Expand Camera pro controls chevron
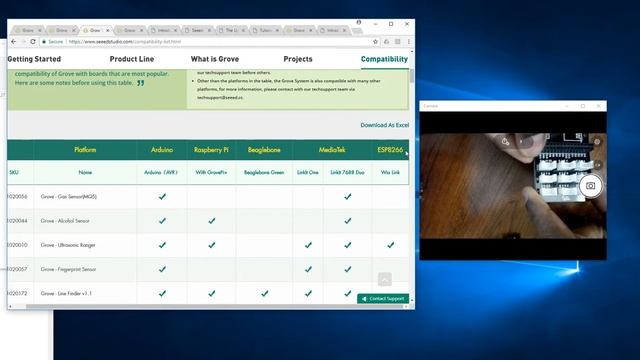The height and width of the screenshot is (360, 640). [x=521, y=142]
